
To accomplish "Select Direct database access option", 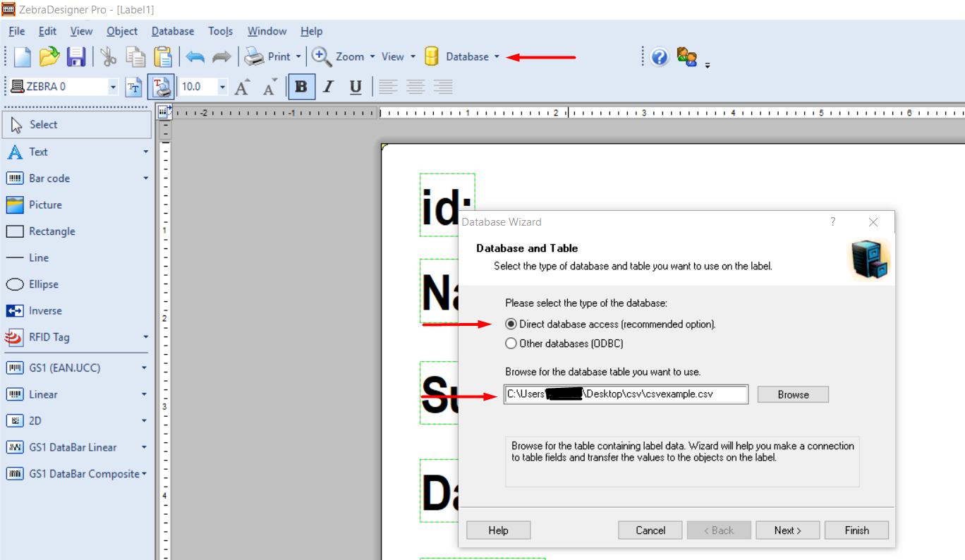I will pos(511,324).
